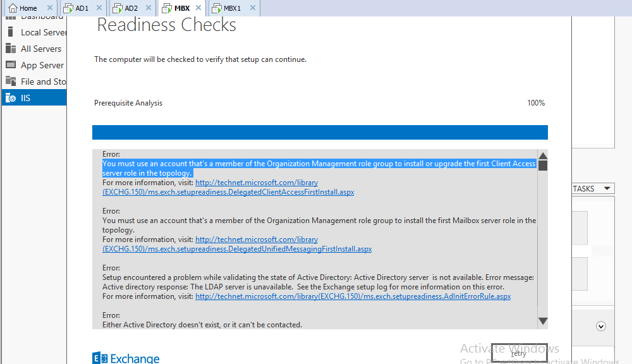Click the first Mailbox server role error text
Screen dimensions: 632x364
pyautogui.click(x=319, y=226)
